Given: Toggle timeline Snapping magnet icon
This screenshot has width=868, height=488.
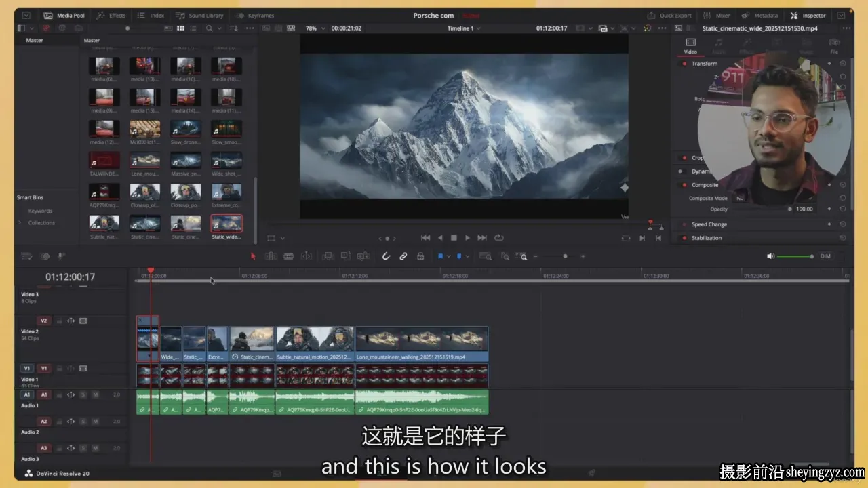Looking at the screenshot, I should click(x=386, y=256).
